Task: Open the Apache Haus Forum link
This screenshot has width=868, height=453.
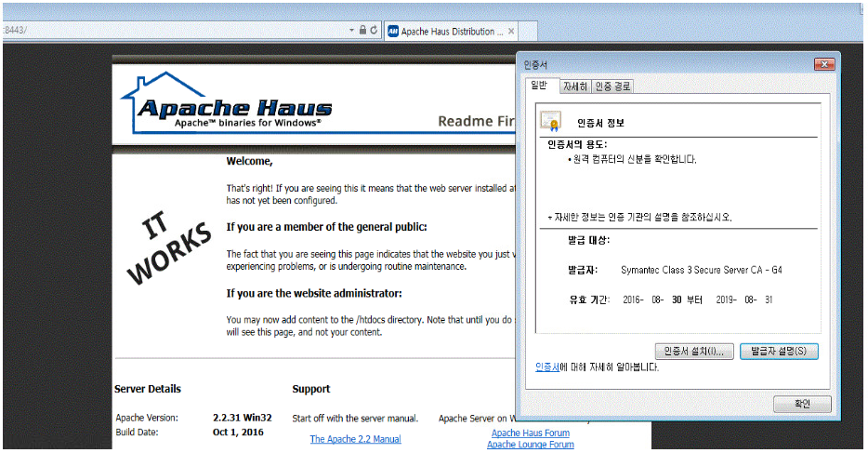Action: 531,433
